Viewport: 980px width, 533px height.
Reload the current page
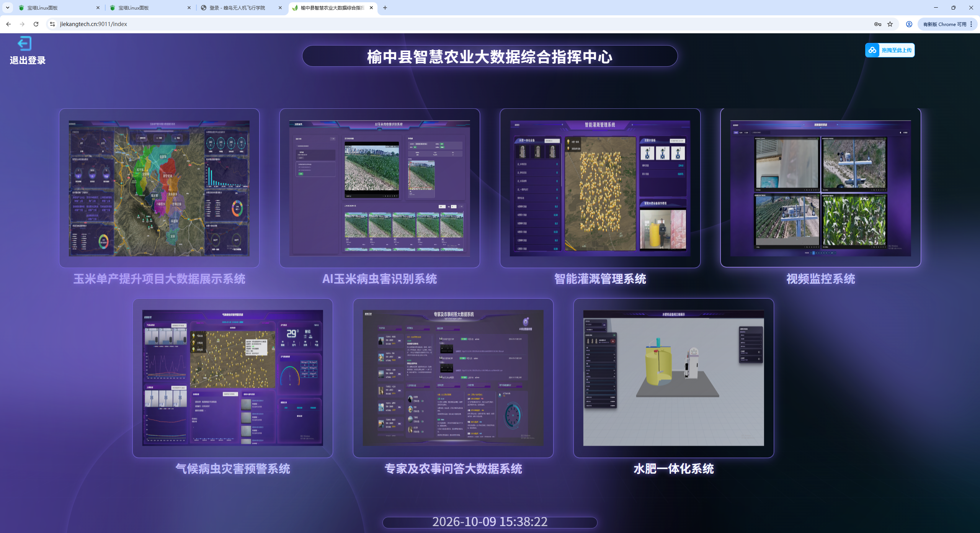point(36,24)
